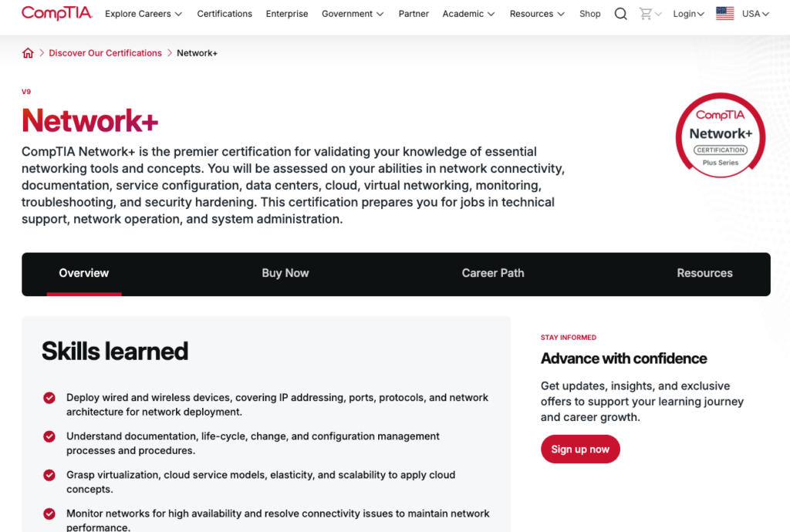Click the Network+ certification badge
The height and width of the screenshot is (532, 790).
(720, 135)
